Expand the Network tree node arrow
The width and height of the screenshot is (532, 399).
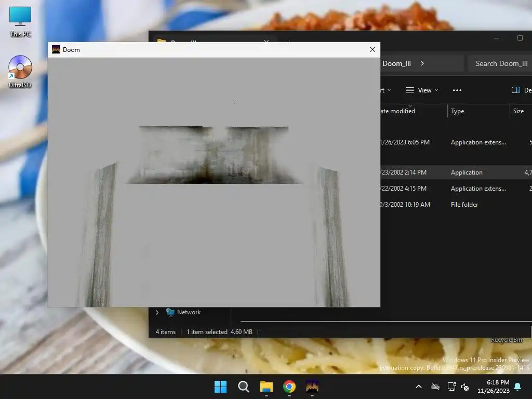(157, 312)
